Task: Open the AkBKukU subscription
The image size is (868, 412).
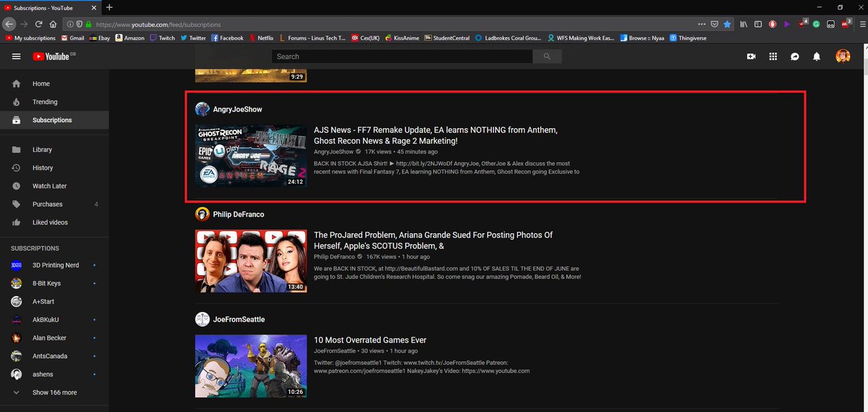Action: (x=54, y=320)
